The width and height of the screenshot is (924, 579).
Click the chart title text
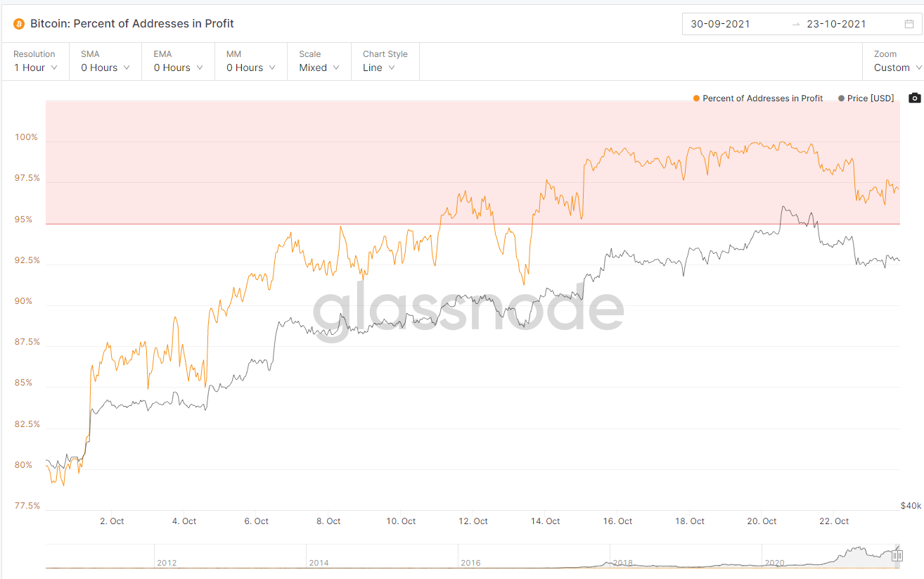pos(132,24)
